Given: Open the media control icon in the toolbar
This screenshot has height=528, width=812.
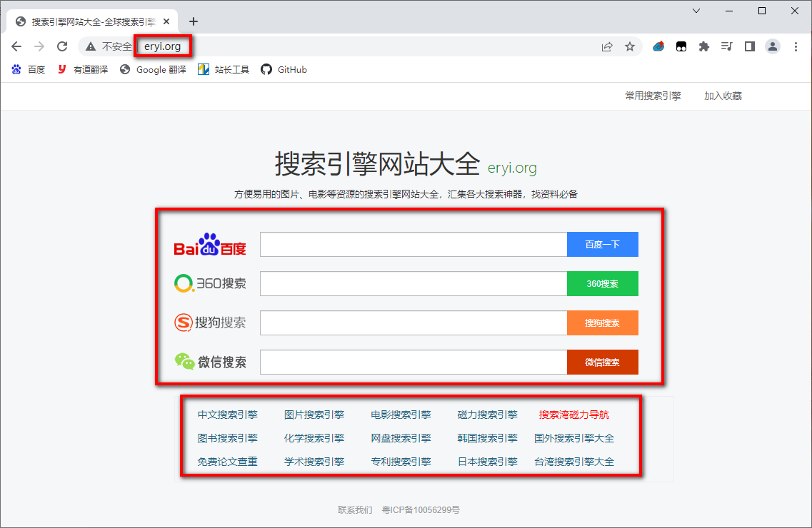Looking at the screenshot, I should pyautogui.click(x=726, y=46).
